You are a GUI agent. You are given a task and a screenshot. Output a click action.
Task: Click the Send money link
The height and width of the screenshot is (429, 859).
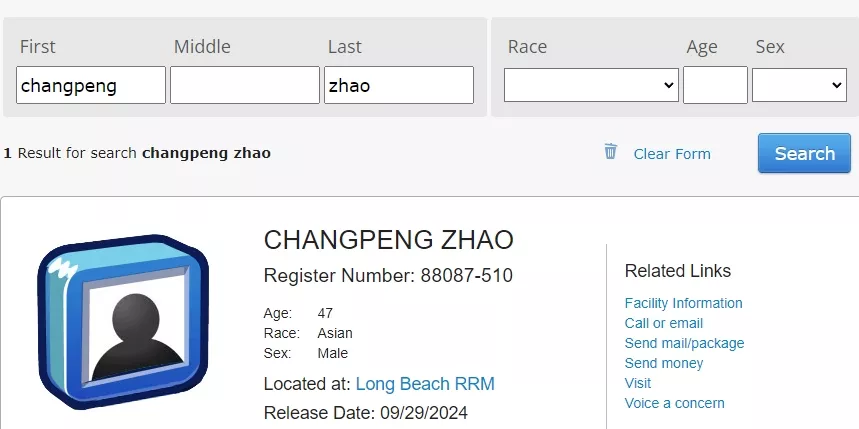tap(663, 363)
